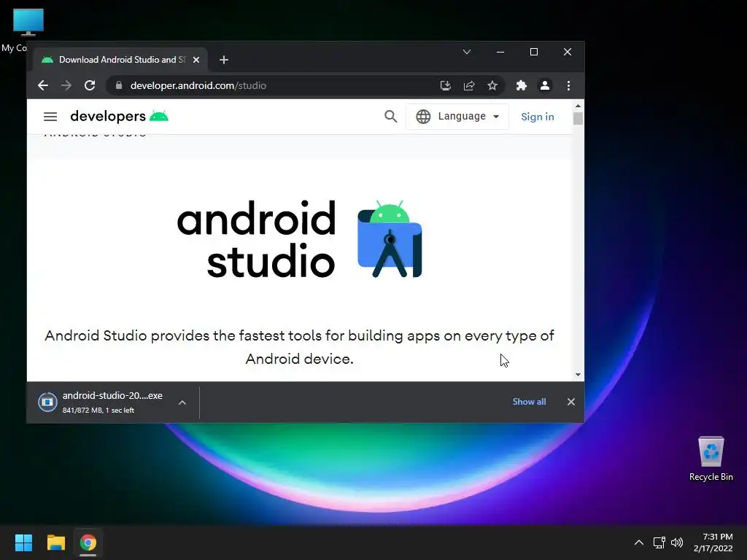Click the 'android studio' heading text
The height and width of the screenshot is (560, 747).
tap(257, 239)
